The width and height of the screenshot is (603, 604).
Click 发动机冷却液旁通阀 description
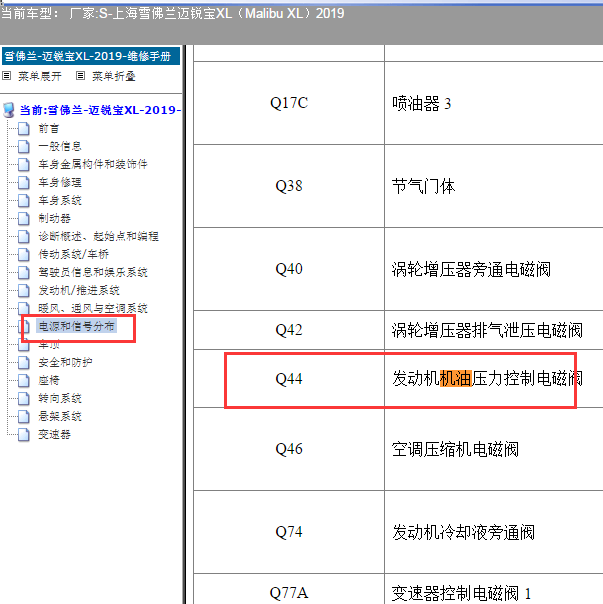point(464,533)
